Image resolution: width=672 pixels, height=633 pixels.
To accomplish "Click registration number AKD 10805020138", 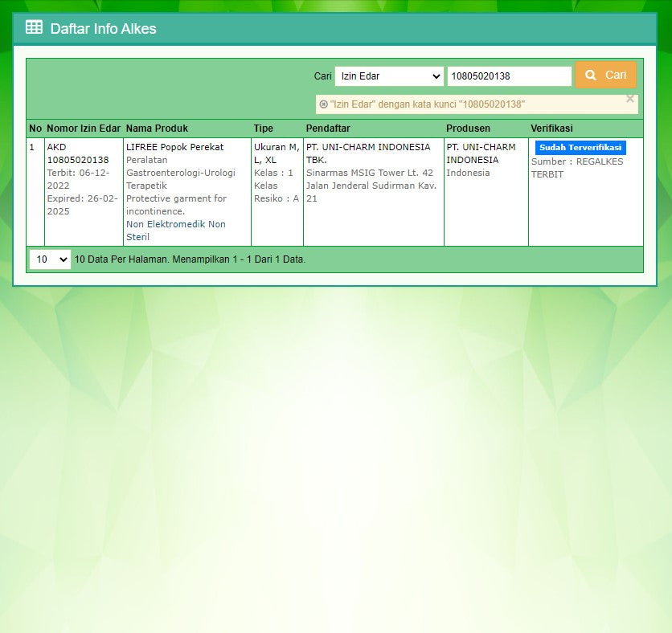I will tap(80, 153).
